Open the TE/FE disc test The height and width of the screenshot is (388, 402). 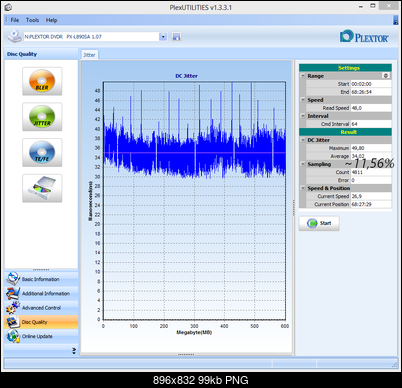[x=42, y=152]
